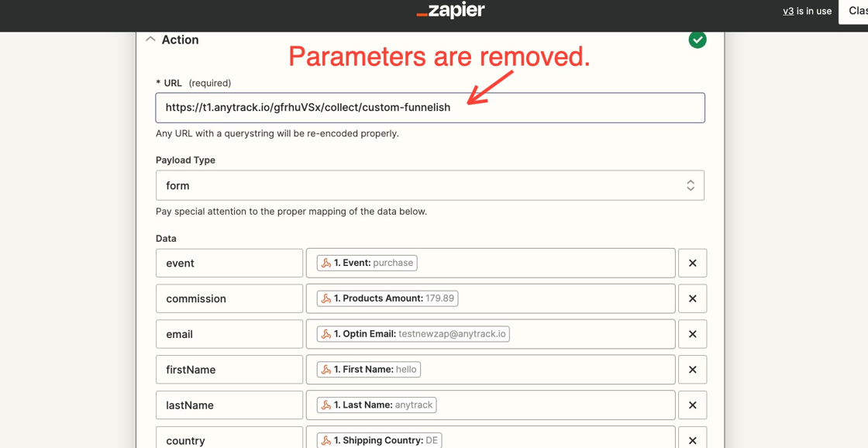The width and height of the screenshot is (868, 448).
Task: Click webhook icon in Last Name pill
Action: [326, 405]
